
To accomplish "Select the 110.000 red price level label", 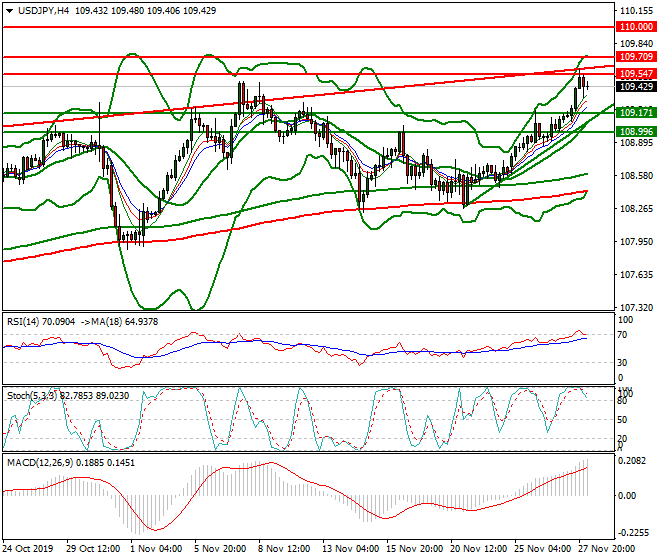I will [x=636, y=27].
